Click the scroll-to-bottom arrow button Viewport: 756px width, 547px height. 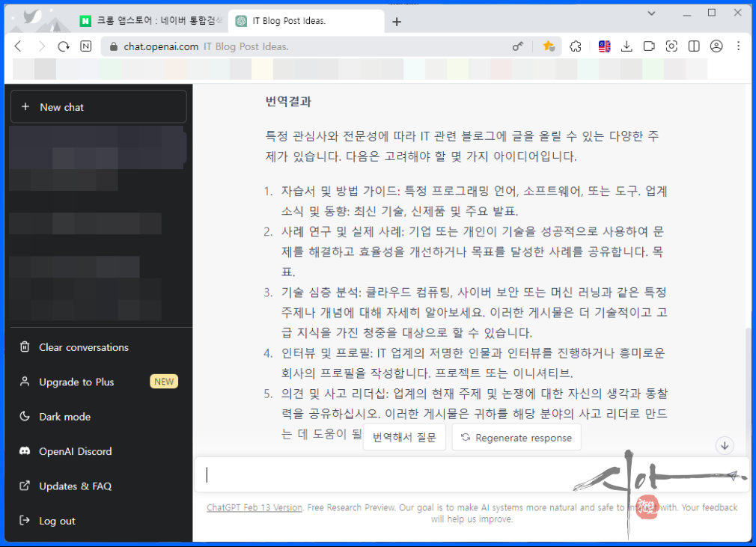(x=725, y=446)
